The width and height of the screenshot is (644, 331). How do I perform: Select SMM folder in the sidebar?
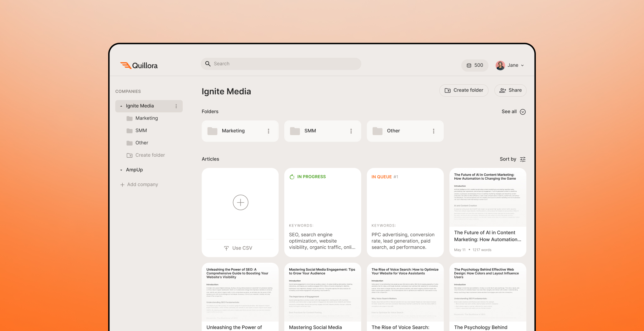pos(141,131)
